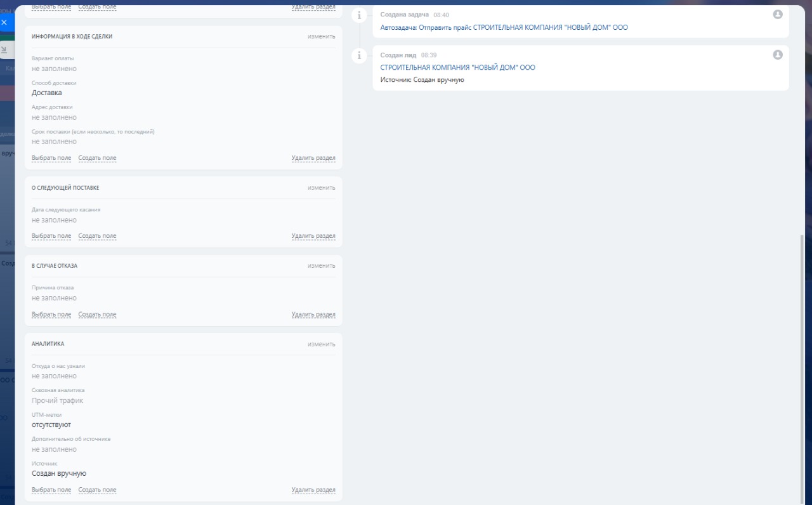Click the Создан лид timeline heading

coord(398,55)
